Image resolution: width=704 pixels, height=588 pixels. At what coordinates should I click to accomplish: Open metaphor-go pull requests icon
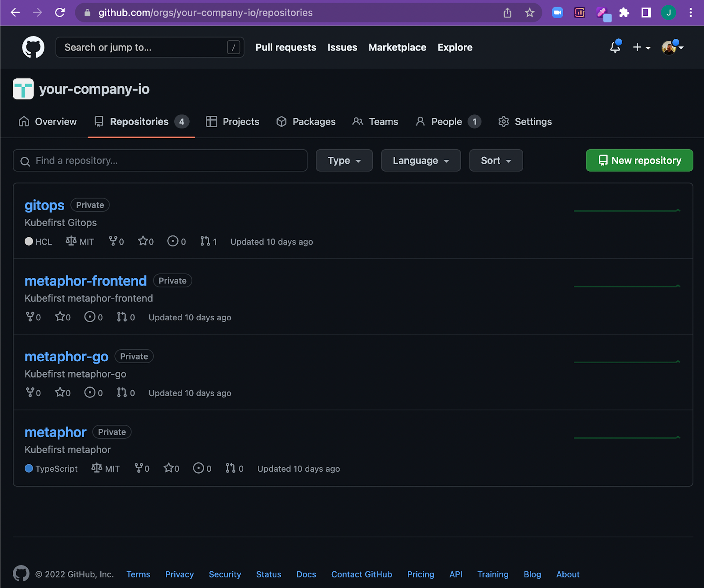point(122,393)
